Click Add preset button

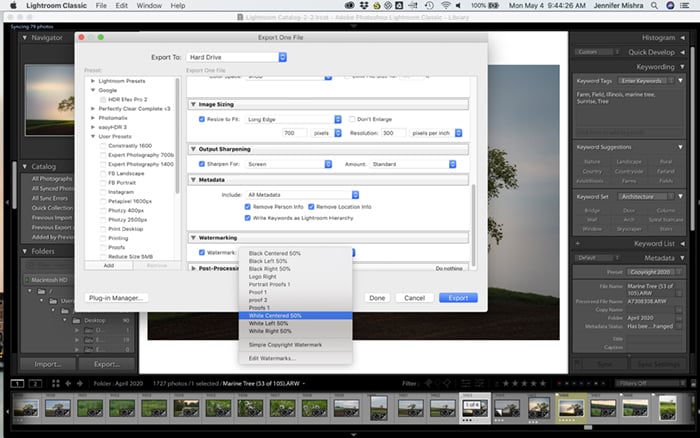coord(109,265)
